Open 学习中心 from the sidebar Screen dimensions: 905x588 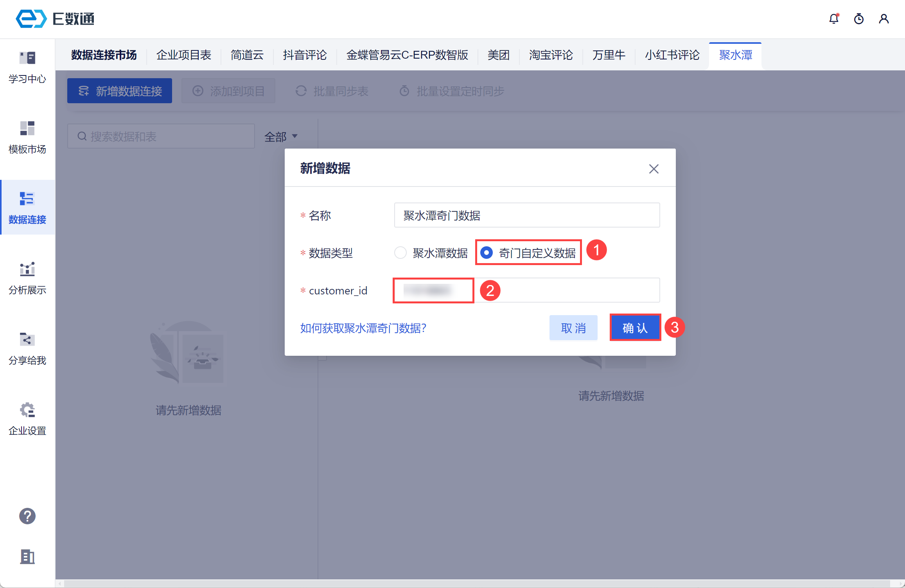point(27,67)
